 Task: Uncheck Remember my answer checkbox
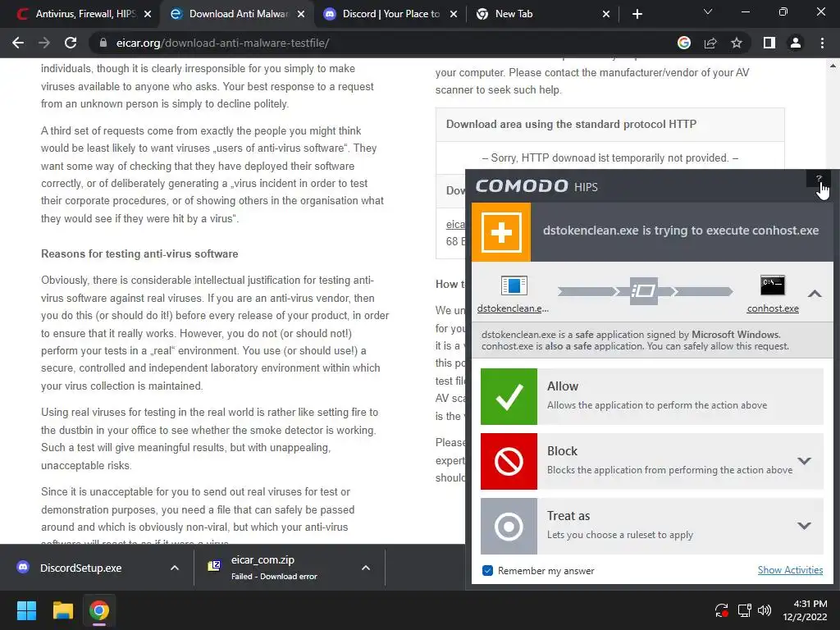coord(487,571)
